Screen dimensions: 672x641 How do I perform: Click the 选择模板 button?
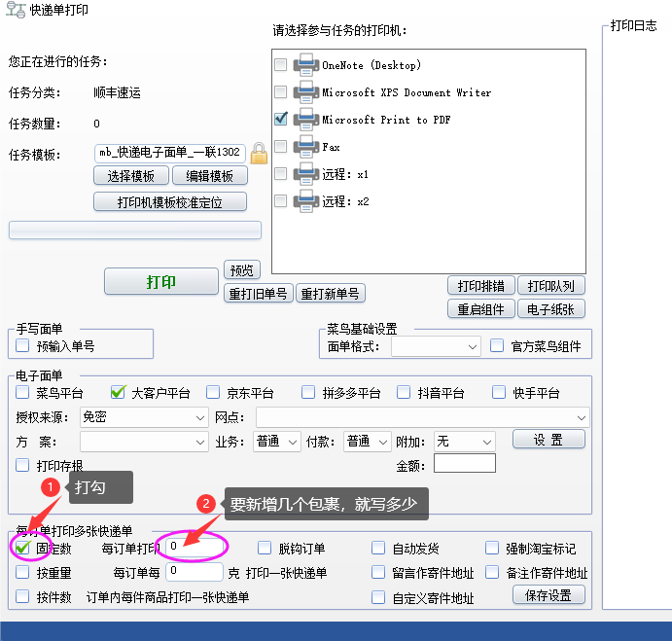pyautogui.click(x=130, y=176)
